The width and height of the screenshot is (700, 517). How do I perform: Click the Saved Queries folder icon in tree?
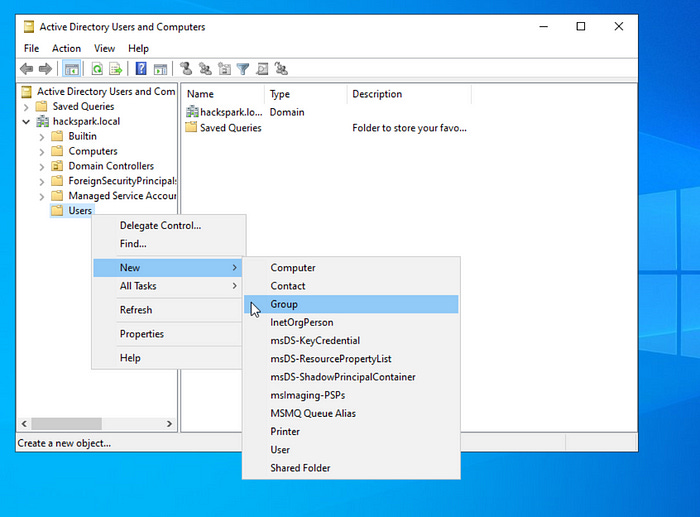(x=42, y=106)
